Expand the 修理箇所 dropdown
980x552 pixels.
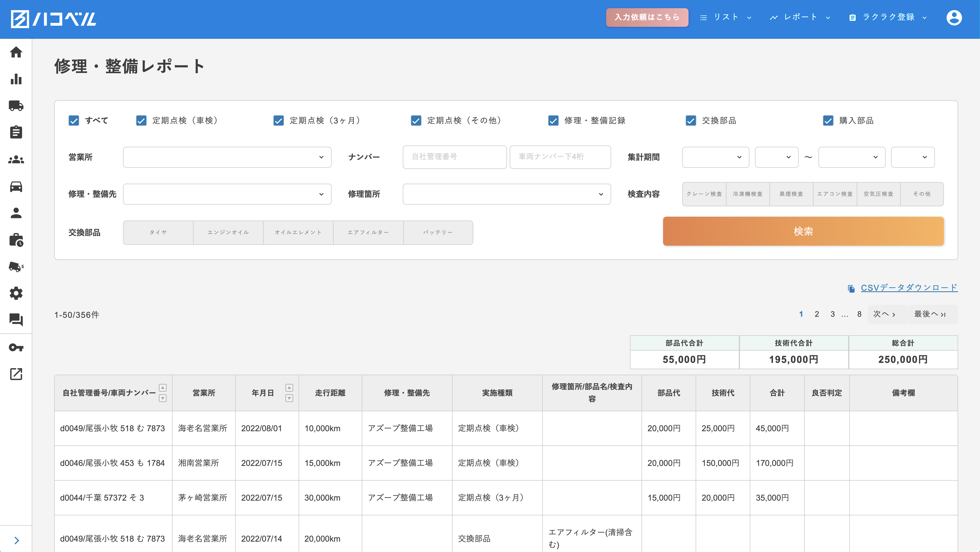pos(506,194)
